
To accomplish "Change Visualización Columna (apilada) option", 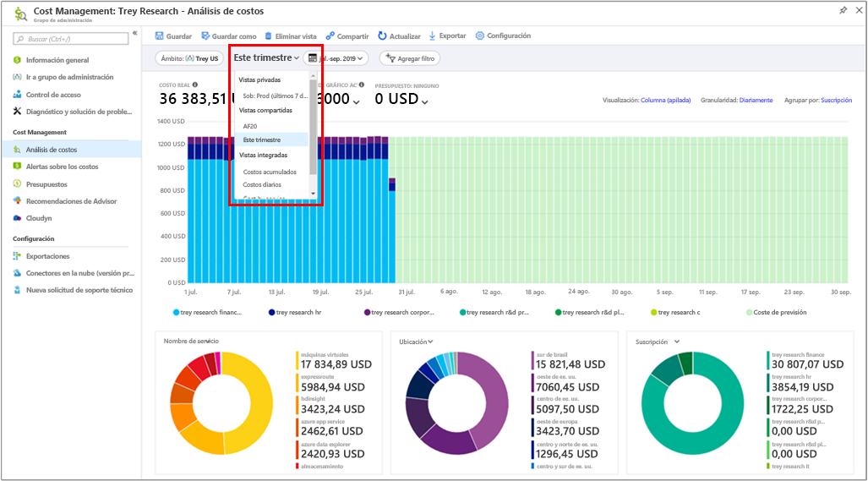I will [665, 101].
